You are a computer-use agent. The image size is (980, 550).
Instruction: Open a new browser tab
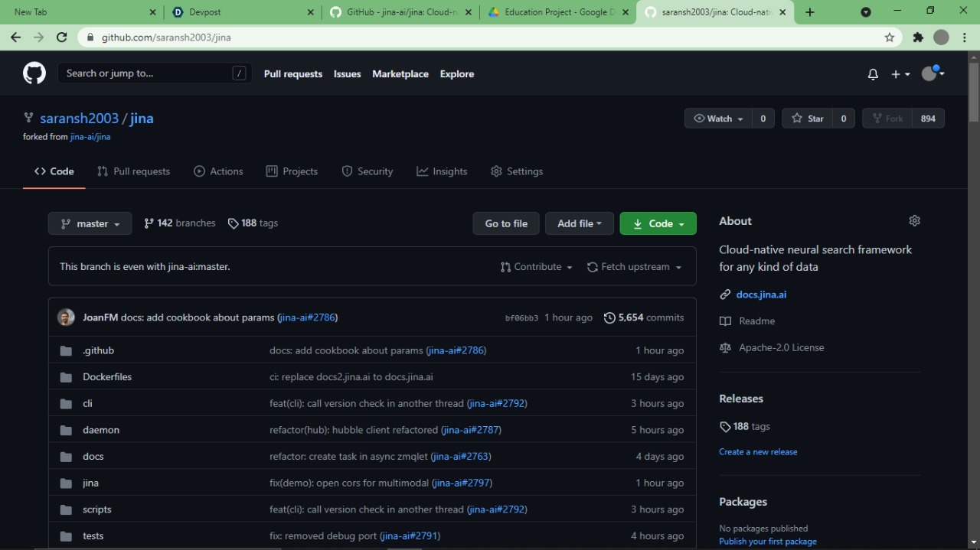pyautogui.click(x=810, y=11)
